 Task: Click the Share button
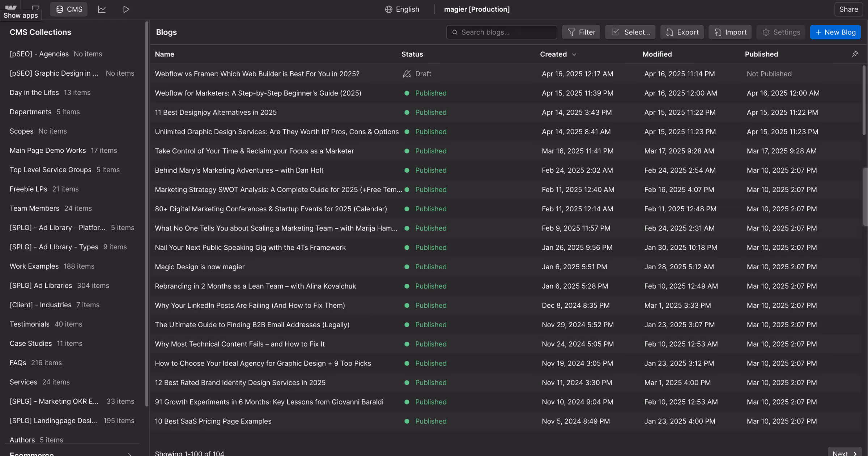pos(848,9)
